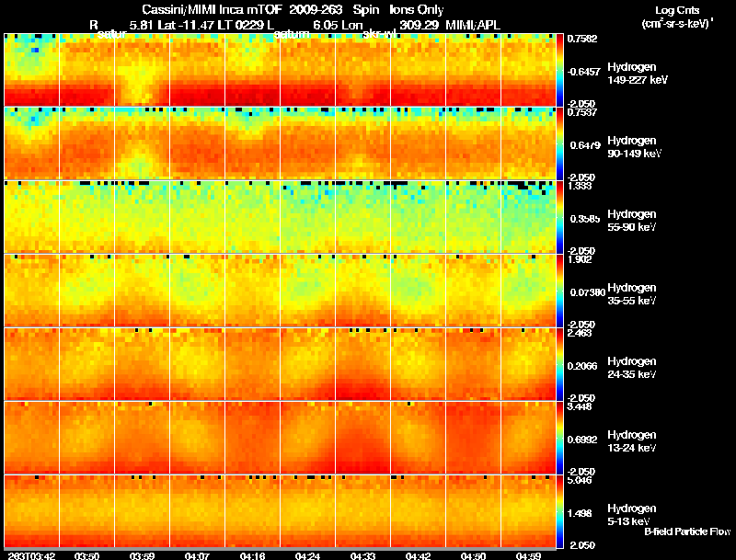Click the colorbar beside Hydrogen 55-90 keV

(559, 217)
